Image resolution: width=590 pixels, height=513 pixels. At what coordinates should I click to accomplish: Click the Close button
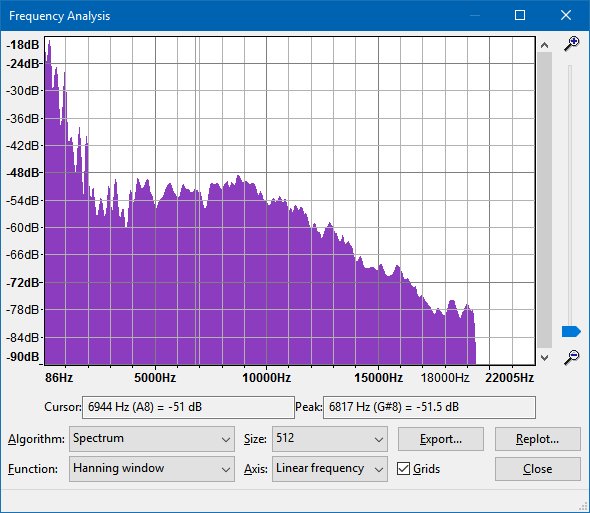[x=537, y=469]
